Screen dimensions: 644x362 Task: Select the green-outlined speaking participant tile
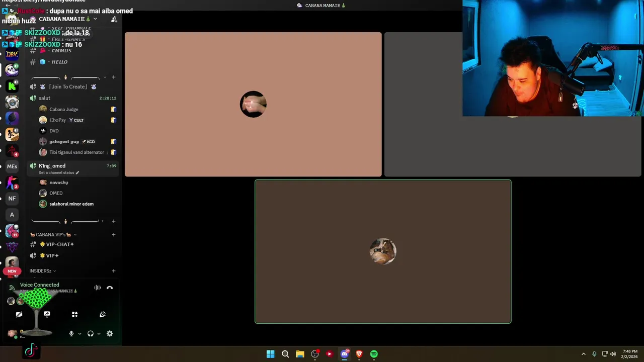[383, 251]
